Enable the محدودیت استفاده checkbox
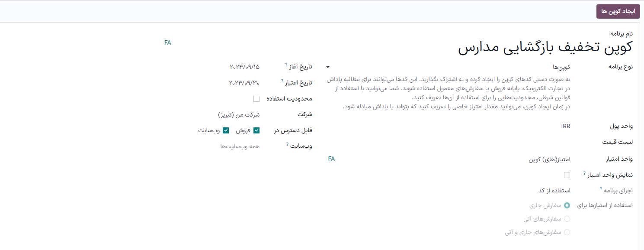Screen dimensions: 644x250 (x=256, y=98)
